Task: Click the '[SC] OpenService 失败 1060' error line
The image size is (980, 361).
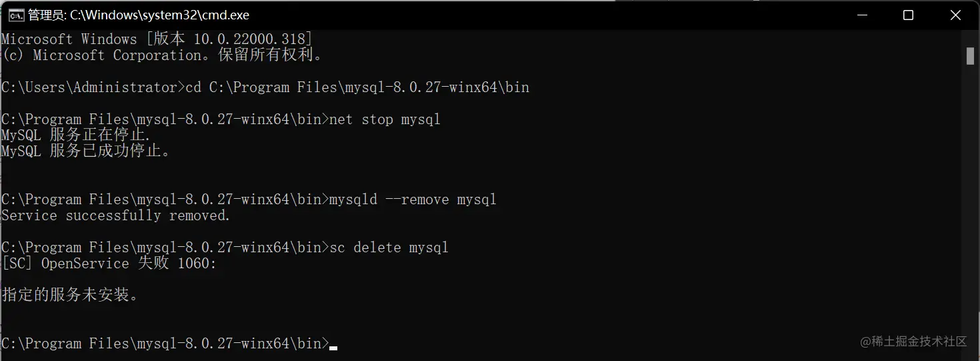Action: click(109, 264)
